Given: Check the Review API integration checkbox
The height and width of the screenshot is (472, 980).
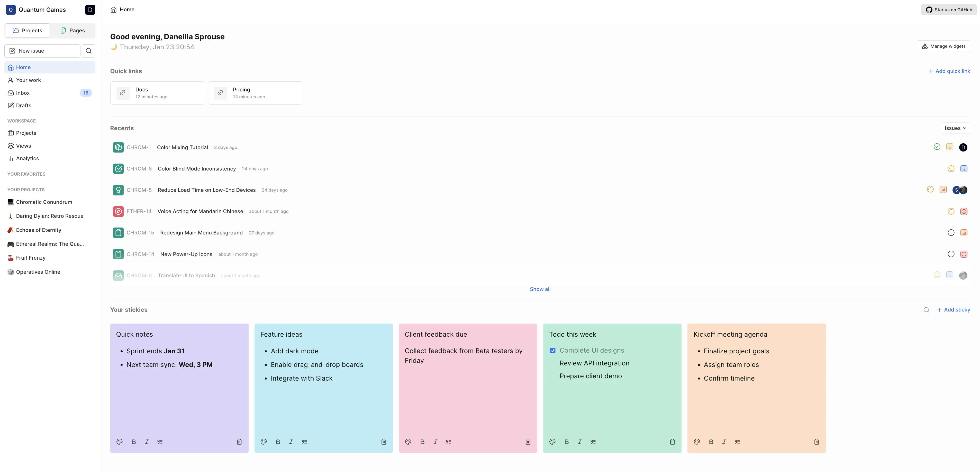Looking at the screenshot, I should coord(552,363).
